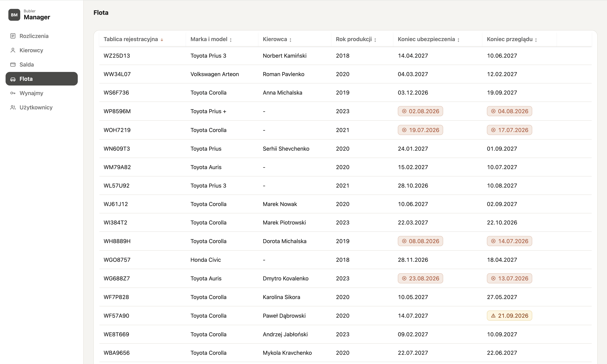The width and height of the screenshot is (607, 364).
Task: Click insurance date 28.10.2026
Action: point(413,186)
